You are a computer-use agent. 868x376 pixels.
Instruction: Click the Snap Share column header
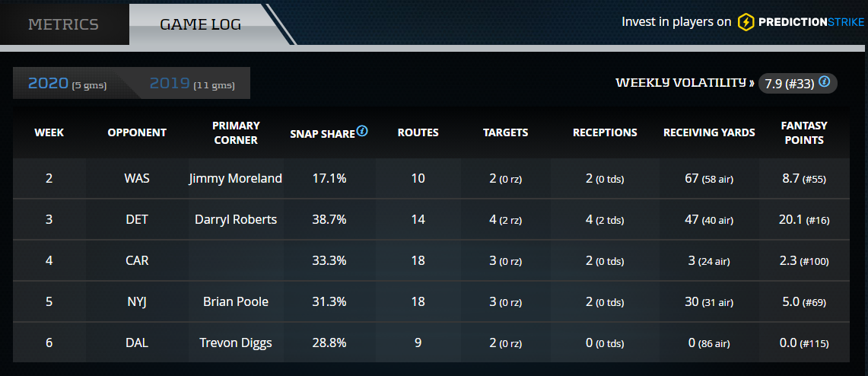coord(323,133)
